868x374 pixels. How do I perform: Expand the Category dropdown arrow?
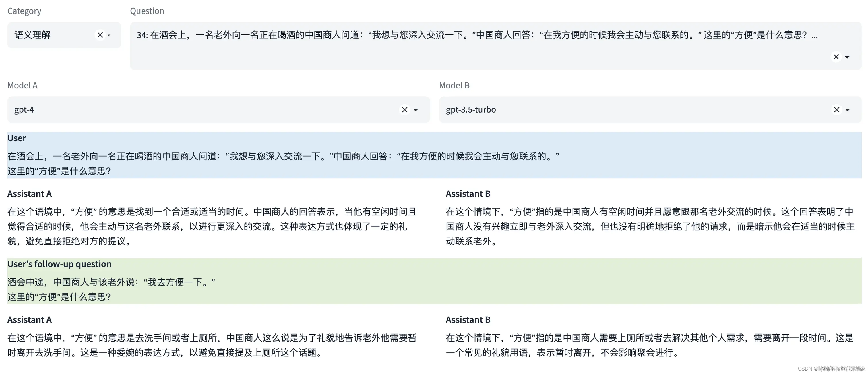coord(109,35)
